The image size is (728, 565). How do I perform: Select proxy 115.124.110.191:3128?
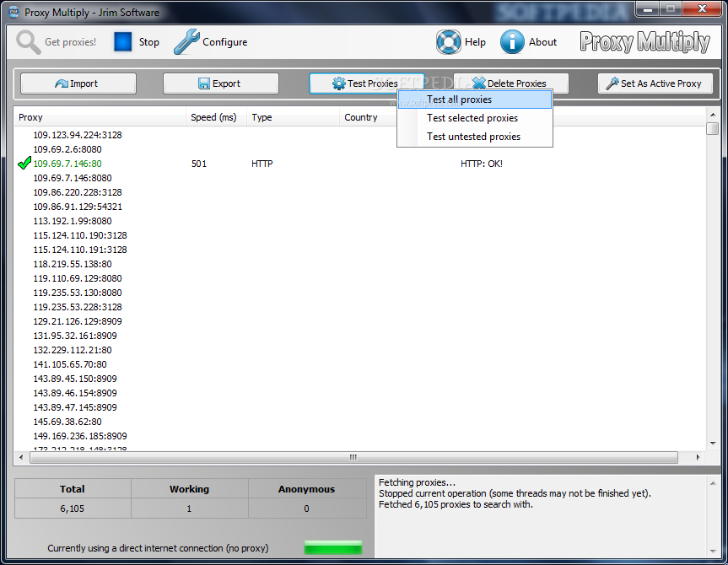coord(80,250)
